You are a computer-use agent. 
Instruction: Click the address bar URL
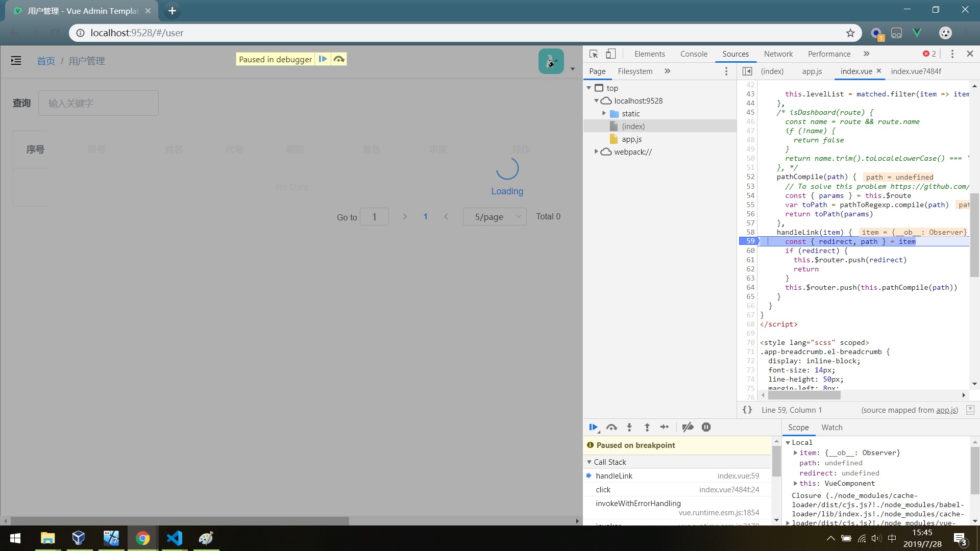pos(137,33)
